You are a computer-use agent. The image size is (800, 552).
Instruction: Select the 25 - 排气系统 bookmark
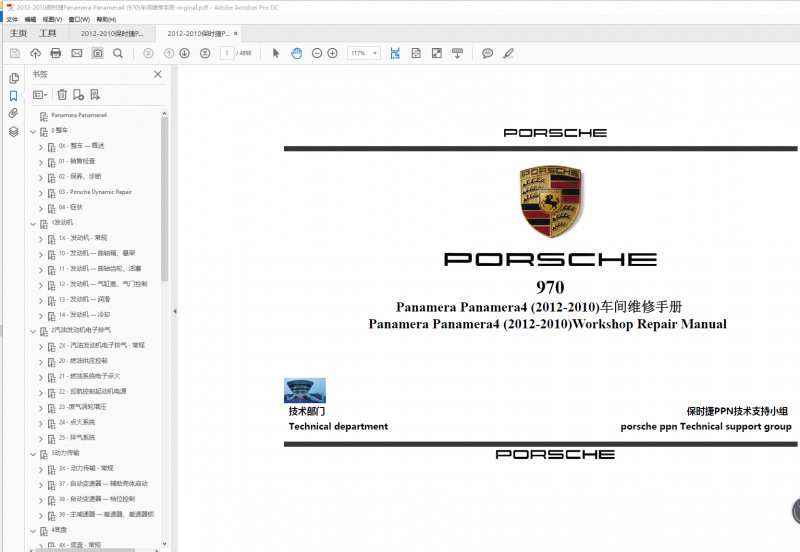click(x=77, y=438)
